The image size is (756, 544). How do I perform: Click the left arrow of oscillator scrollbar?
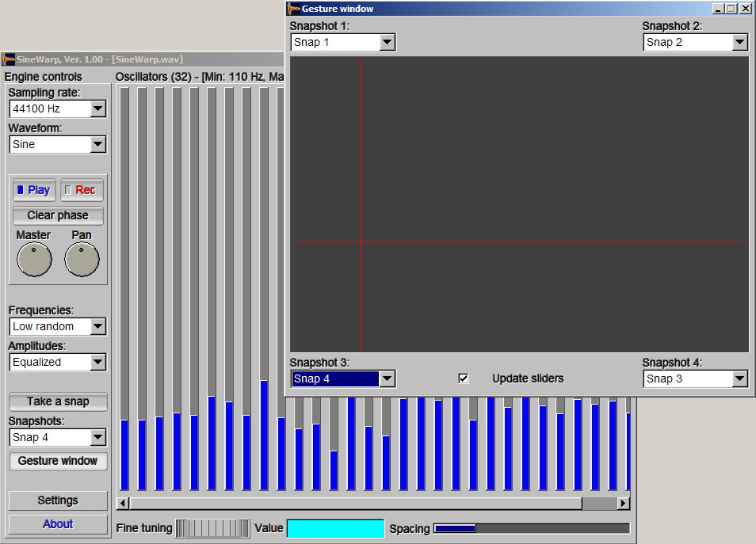(x=122, y=503)
